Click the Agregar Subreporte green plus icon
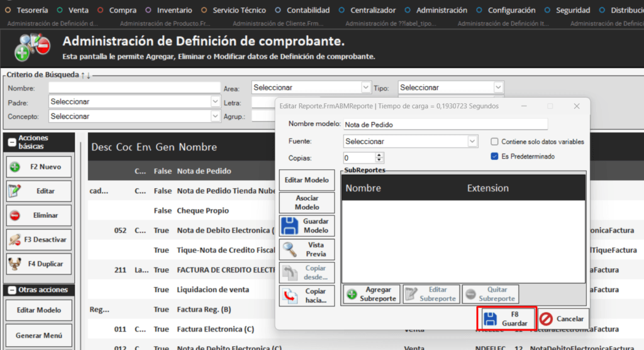Screen dimensions: 644x350 352,294
